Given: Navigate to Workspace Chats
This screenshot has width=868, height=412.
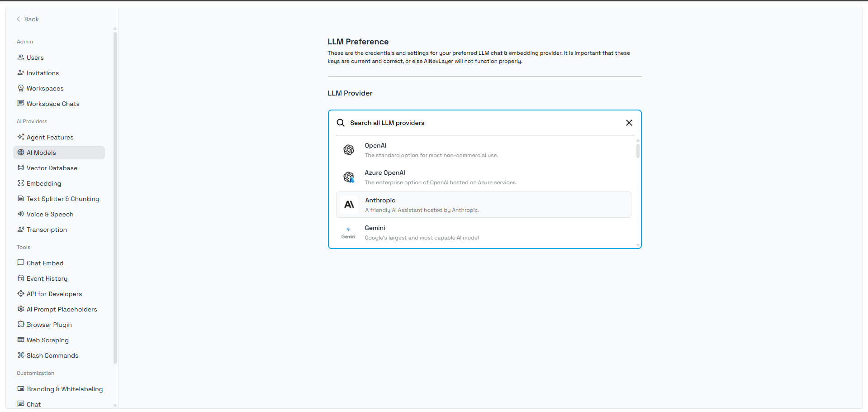Looking at the screenshot, I should (52, 104).
